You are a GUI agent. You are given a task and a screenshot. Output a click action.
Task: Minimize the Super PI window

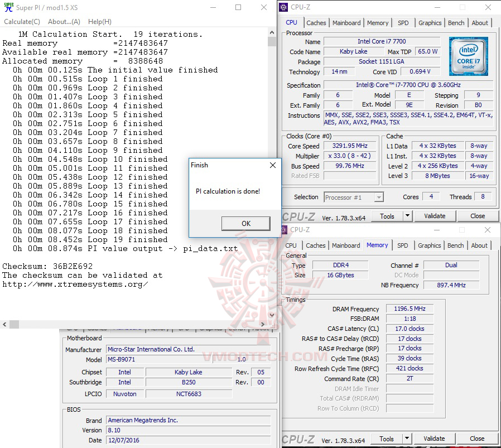pyautogui.click(x=213, y=7)
